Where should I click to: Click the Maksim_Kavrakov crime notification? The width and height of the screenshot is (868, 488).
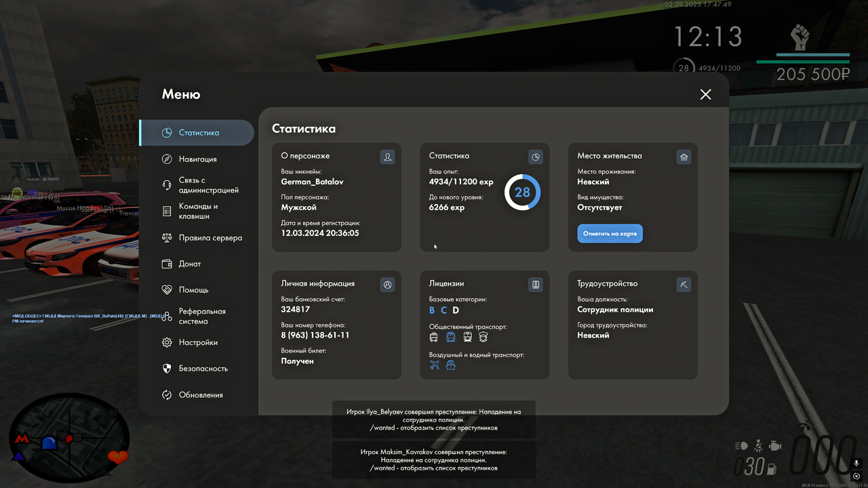coord(434,460)
